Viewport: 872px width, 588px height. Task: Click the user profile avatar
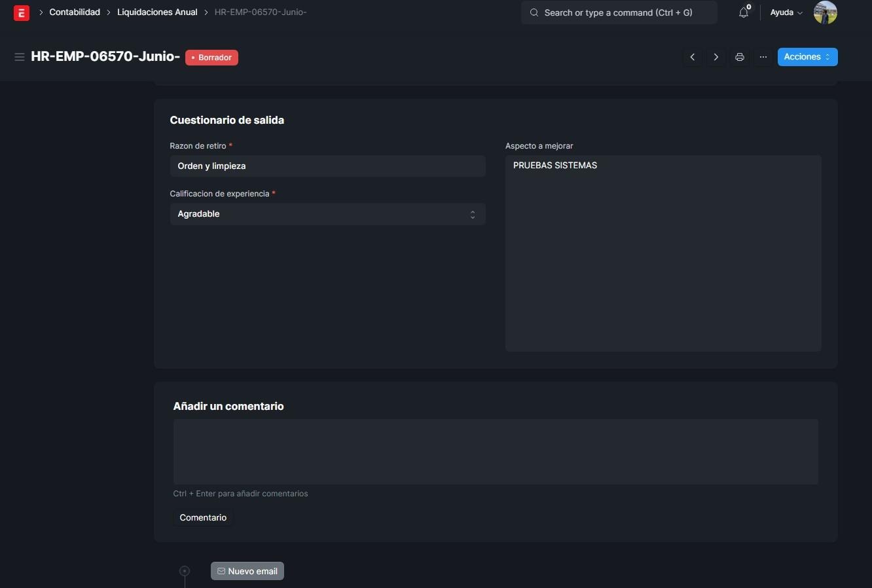(825, 12)
